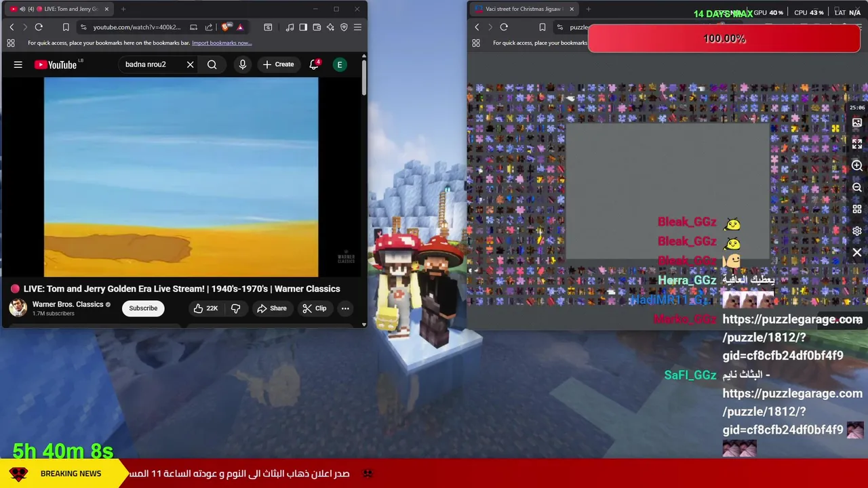This screenshot has width=868, height=488.
Task: Open the Brave playlist music icon
Action: pyautogui.click(x=290, y=27)
